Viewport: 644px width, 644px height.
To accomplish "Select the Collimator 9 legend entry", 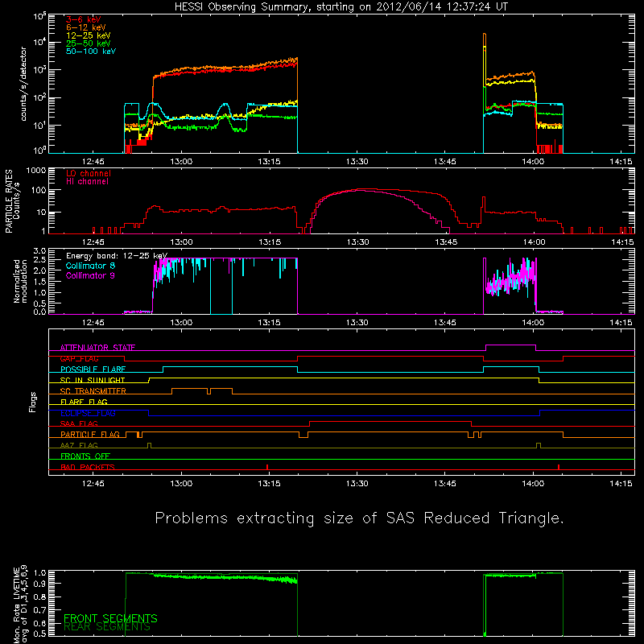I will 90,275.
